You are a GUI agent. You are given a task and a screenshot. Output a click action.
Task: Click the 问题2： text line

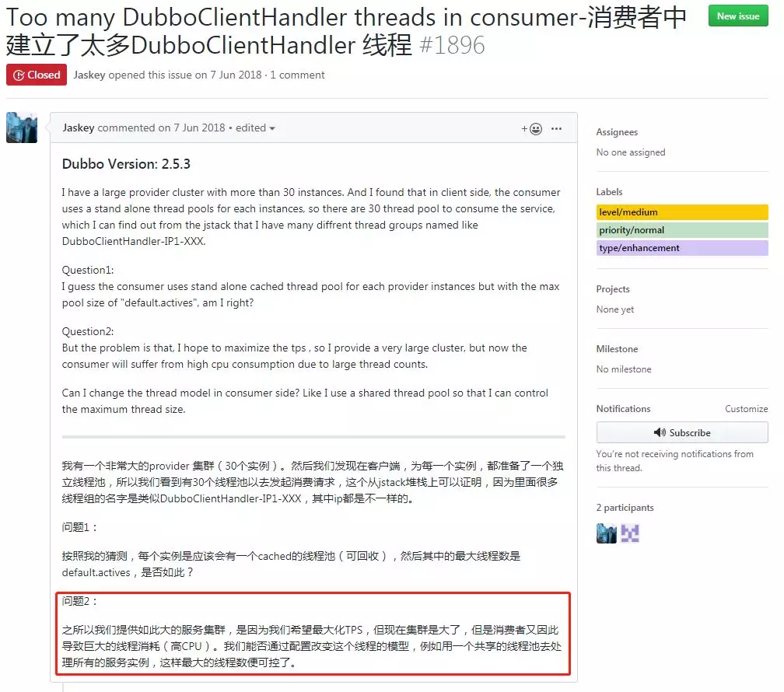80,601
